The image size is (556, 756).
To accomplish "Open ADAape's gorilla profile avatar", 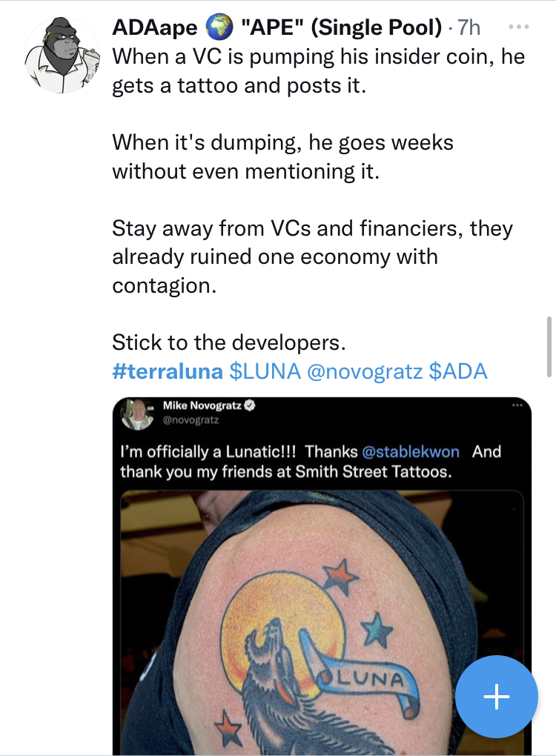I will 62,56.
